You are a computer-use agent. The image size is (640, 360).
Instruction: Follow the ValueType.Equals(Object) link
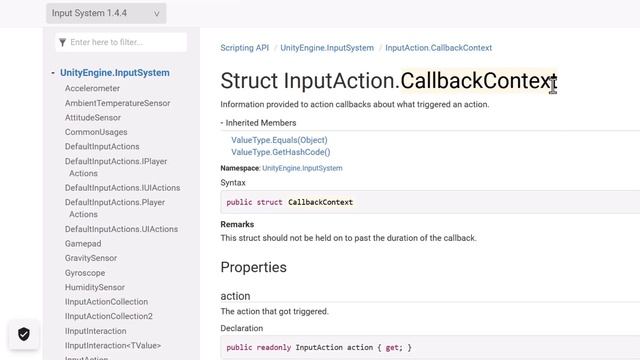click(x=279, y=140)
